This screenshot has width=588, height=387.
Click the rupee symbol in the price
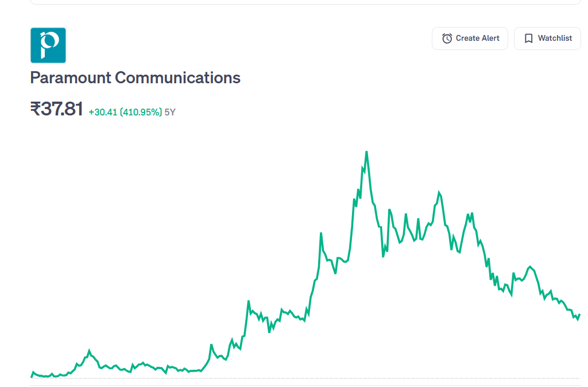[35, 109]
